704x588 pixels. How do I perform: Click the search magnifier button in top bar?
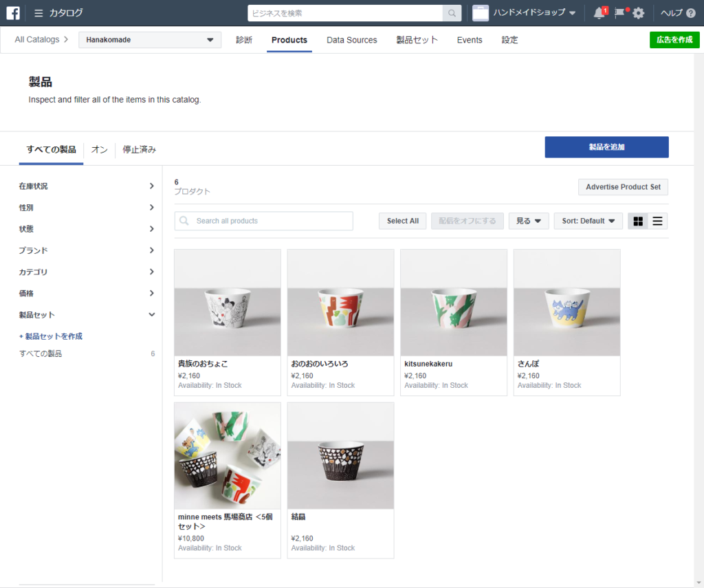452,13
